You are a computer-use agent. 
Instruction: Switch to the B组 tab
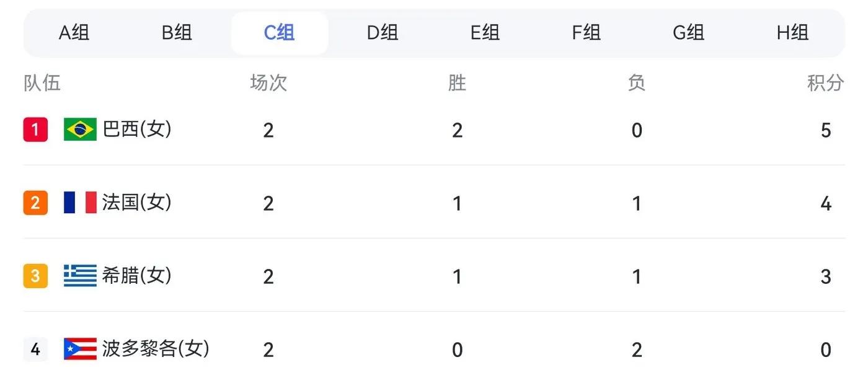click(x=177, y=33)
